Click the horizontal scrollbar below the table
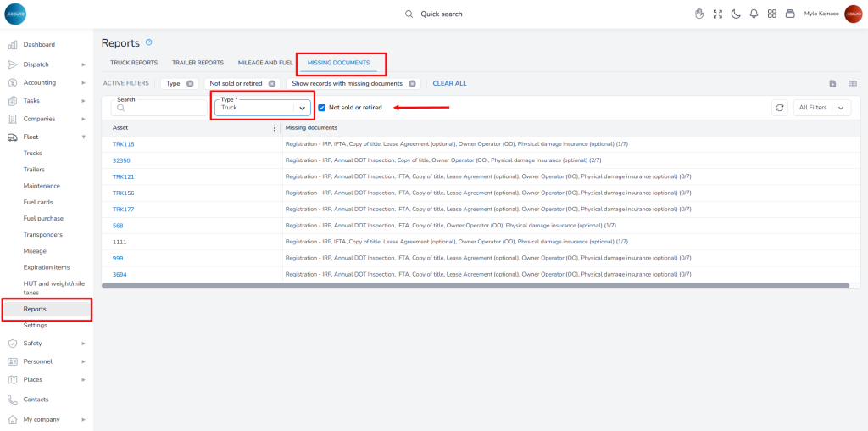868x431 pixels. (x=475, y=286)
